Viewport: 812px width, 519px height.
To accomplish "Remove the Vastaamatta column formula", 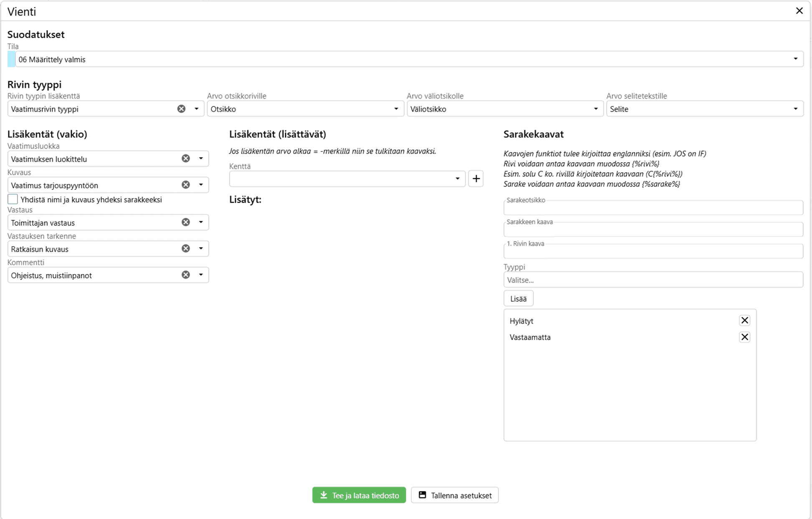I will click(744, 337).
